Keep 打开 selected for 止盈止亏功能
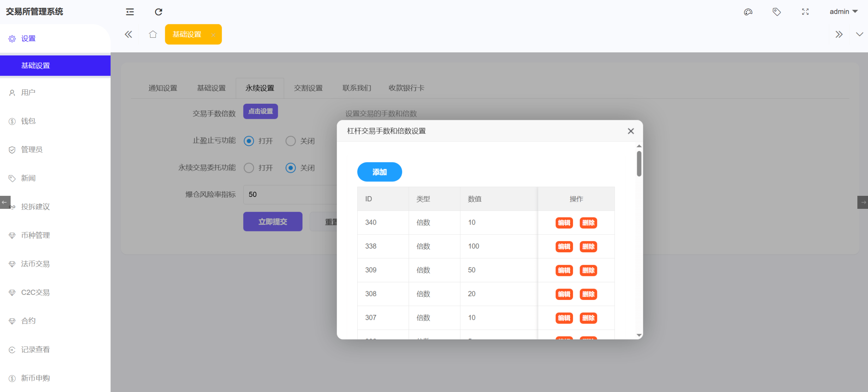 coord(249,141)
